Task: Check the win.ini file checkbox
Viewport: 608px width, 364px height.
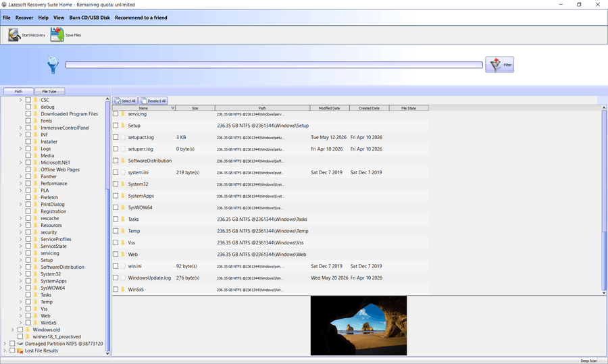Action: 116,266
